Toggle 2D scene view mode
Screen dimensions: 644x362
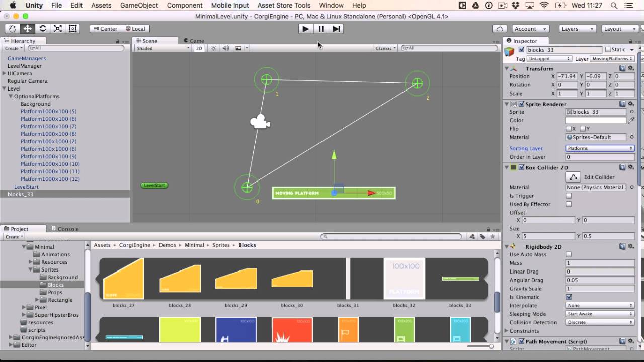(199, 48)
